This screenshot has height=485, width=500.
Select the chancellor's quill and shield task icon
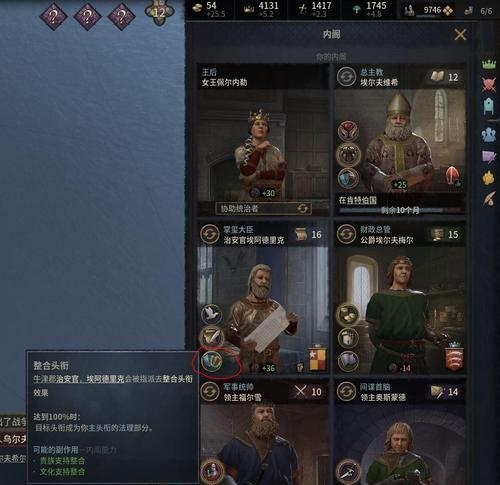(x=212, y=337)
